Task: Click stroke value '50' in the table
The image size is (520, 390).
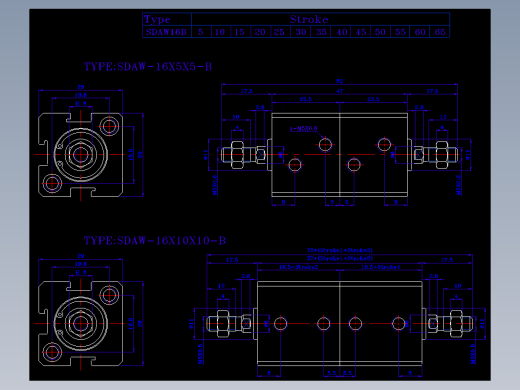Action: coord(380,32)
